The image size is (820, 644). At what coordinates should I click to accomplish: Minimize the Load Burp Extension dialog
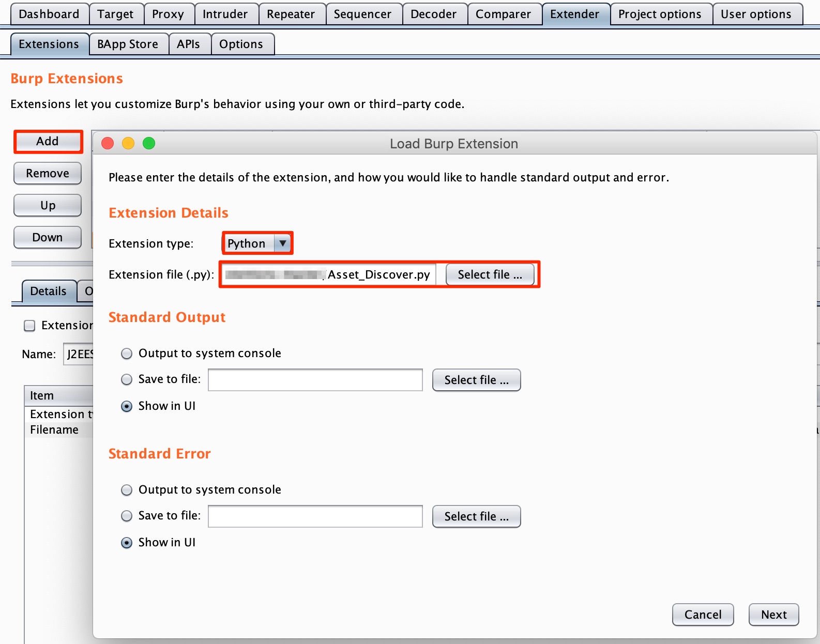pyautogui.click(x=128, y=143)
